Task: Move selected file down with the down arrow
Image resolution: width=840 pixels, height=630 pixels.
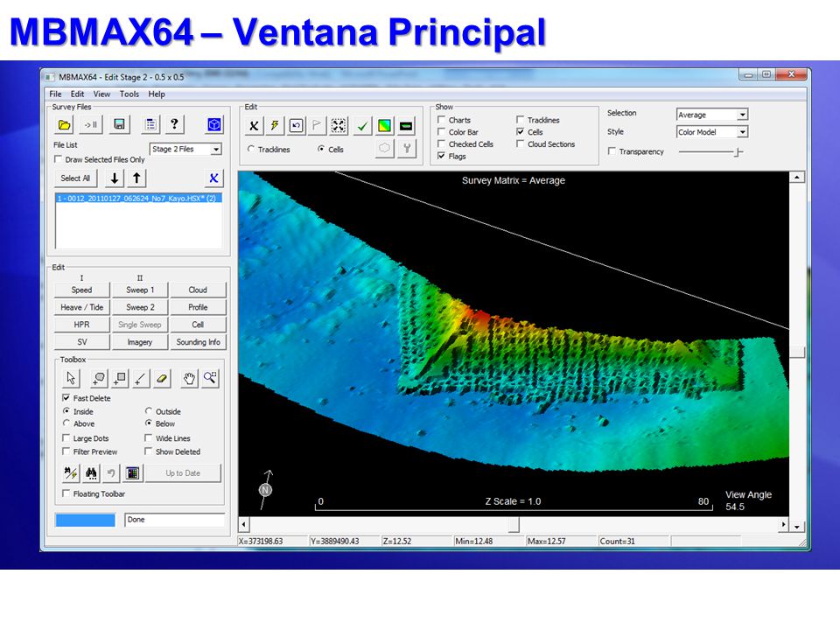Action: [x=115, y=178]
